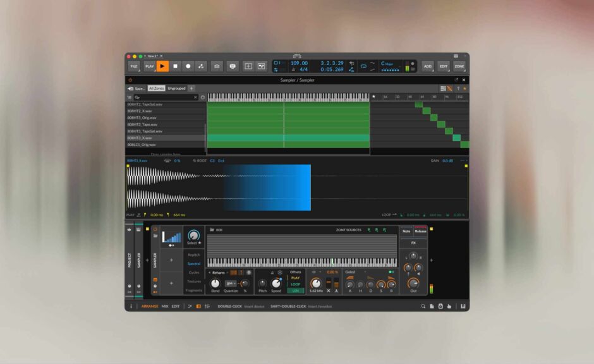The width and height of the screenshot is (594, 364).
Task: Select the Release tab in Sampler
Action: (420, 231)
